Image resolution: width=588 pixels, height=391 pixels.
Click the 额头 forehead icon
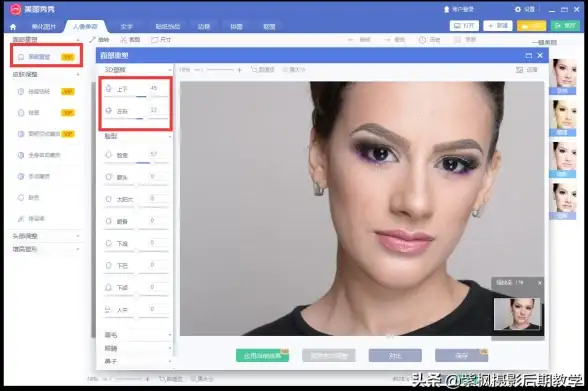coord(109,177)
